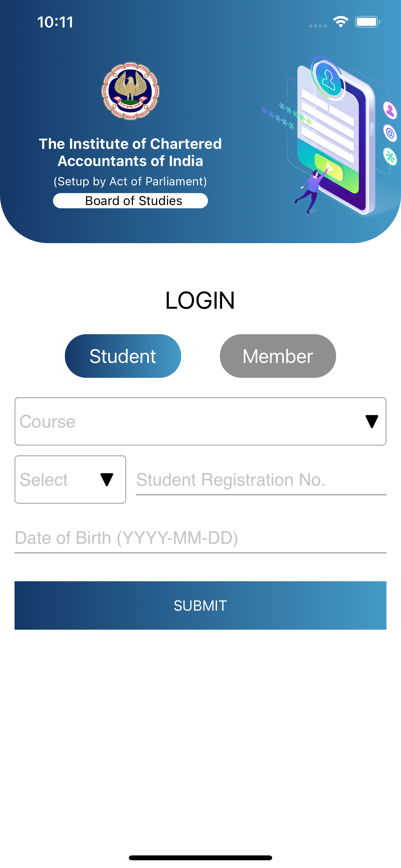Tap the clock showing 10:11
The image size is (401, 868).
tap(55, 22)
